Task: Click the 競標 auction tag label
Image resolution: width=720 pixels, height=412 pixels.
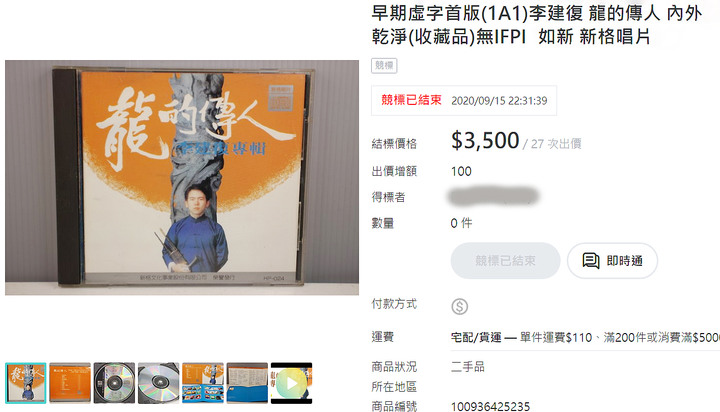Action: pyautogui.click(x=384, y=66)
